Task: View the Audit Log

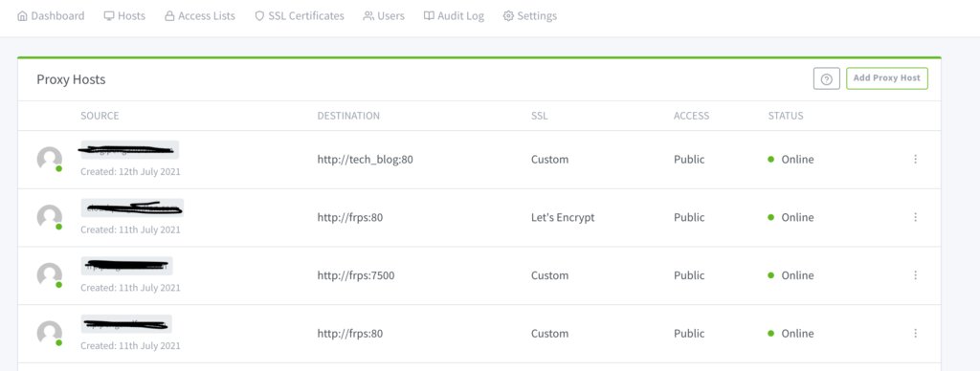Action: (x=454, y=16)
